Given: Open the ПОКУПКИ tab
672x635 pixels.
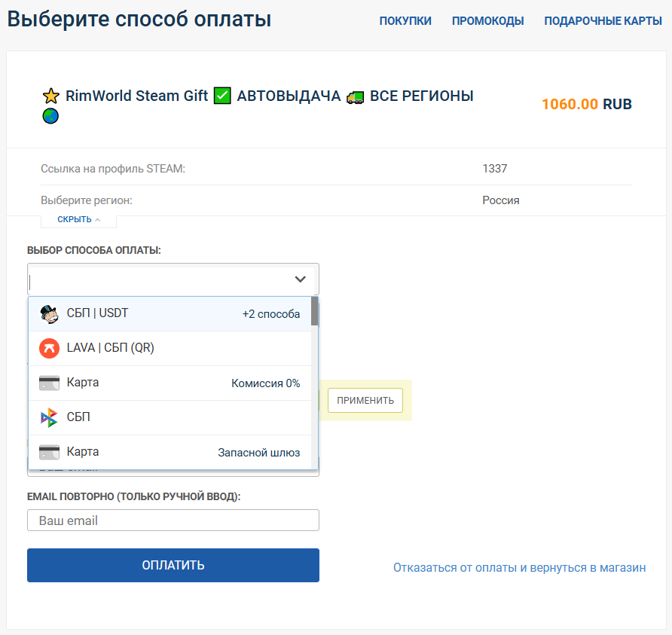Looking at the screenshot, I should click(405, 20).
